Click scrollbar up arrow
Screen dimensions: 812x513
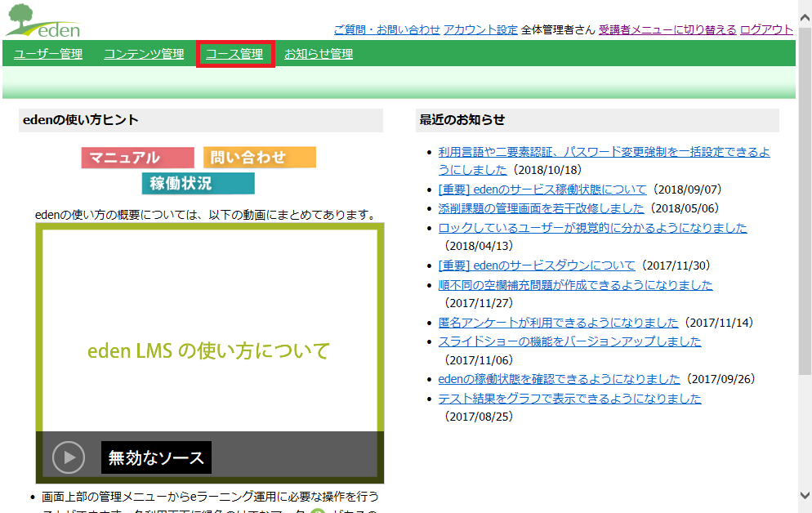click(805, 18)
